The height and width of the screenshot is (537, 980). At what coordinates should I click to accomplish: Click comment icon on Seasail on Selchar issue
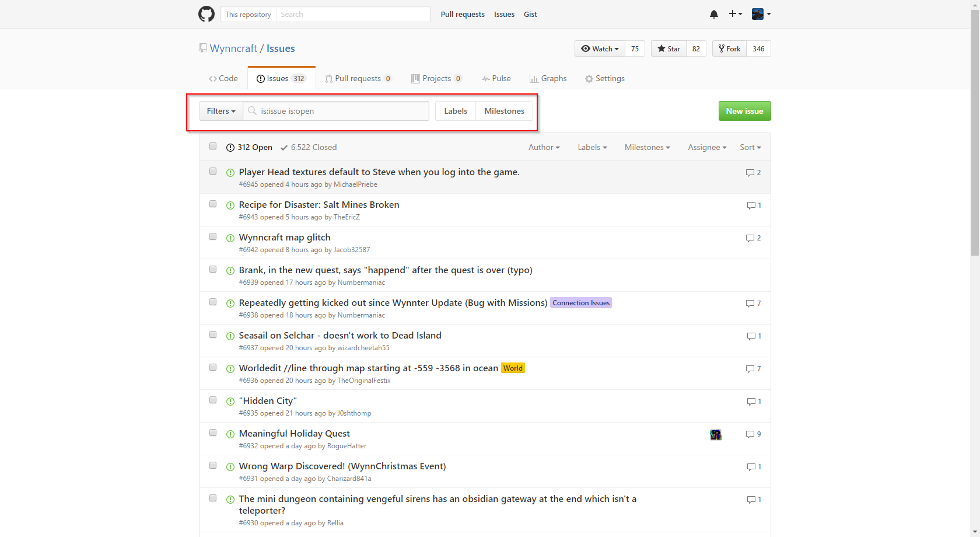tap(751, 336)
